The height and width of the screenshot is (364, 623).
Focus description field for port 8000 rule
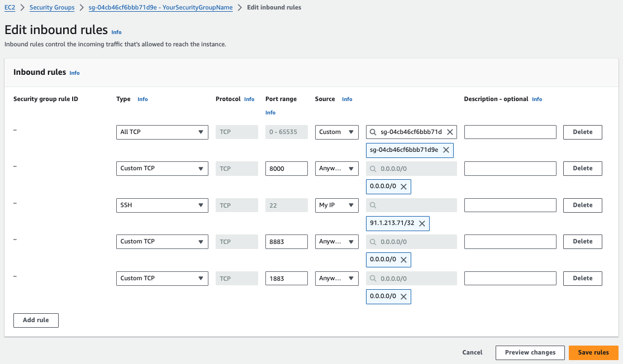tap(510, 168)
